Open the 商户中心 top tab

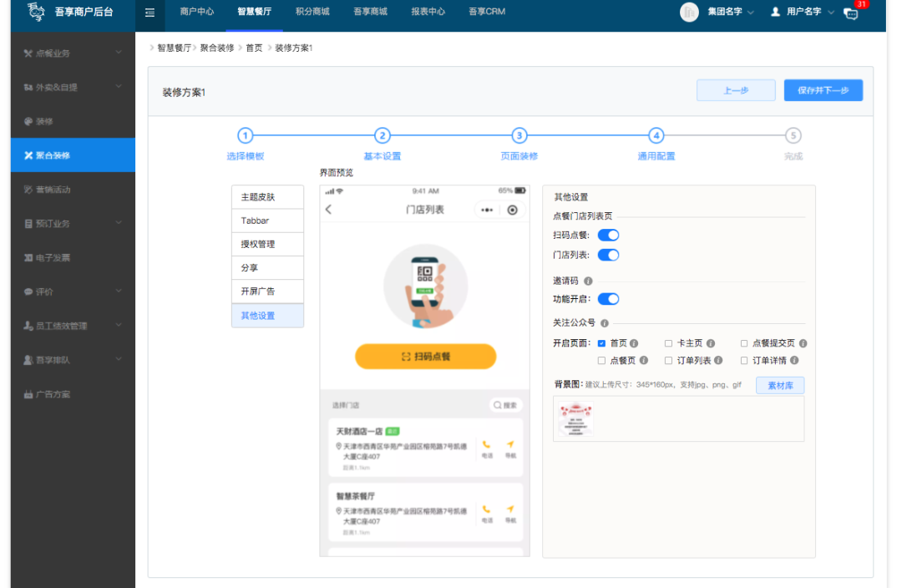[197, 12]
